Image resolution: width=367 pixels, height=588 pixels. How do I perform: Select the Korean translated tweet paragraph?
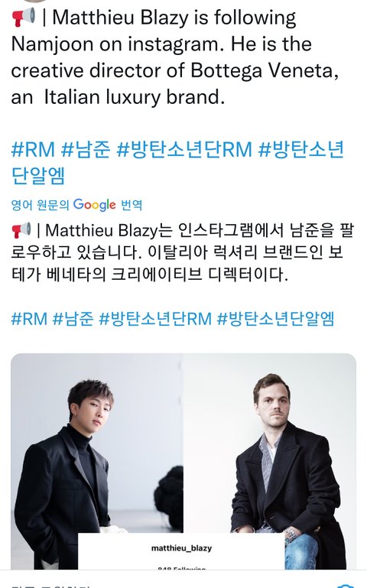[183, 252]
